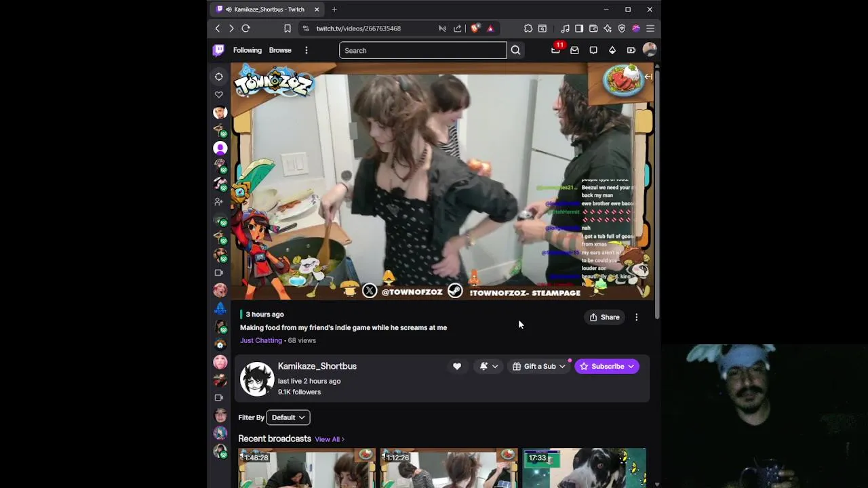Click the video title 'Making food from my friend's indie game'
Viewport: 868px width, 488px height.
343,327
